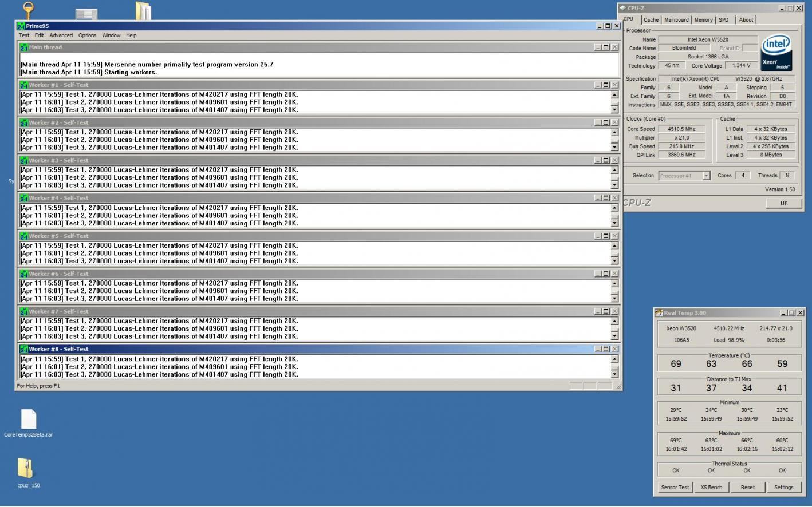Click the Sensor Test button in Real Temp
This screenshot has width=812, height=507.
pyautogui.click(x=675, y=488)
